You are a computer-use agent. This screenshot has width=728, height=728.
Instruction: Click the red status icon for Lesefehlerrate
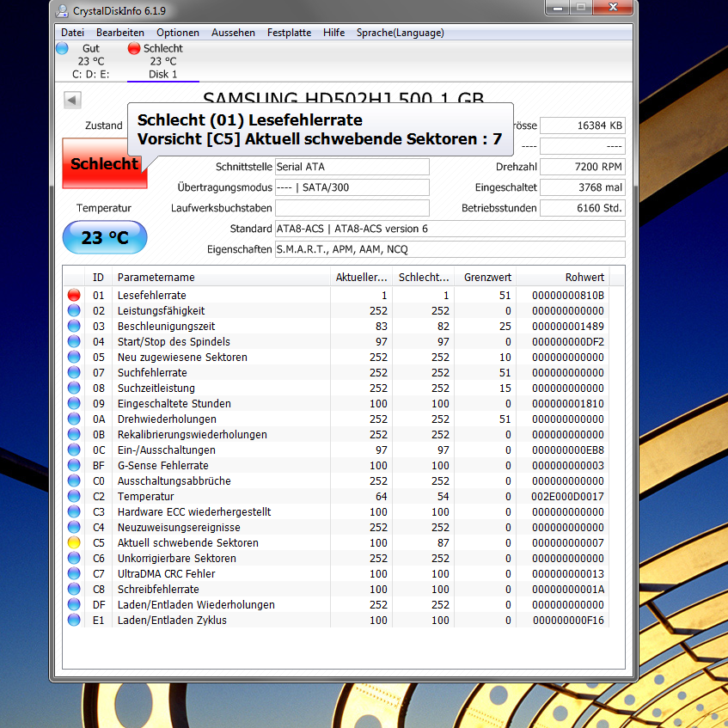pos(74,296)
